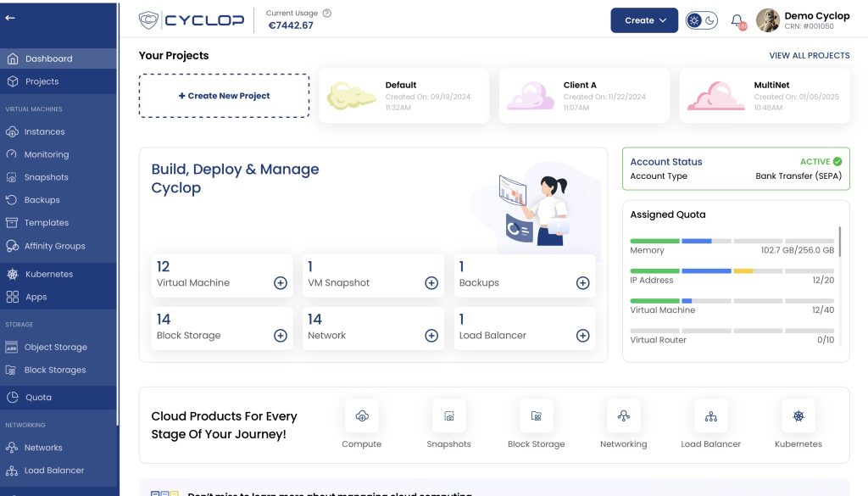Screen dimensions: 868x496
Task: Open the Kubernetes product icon tile
Action: (798, 416)
